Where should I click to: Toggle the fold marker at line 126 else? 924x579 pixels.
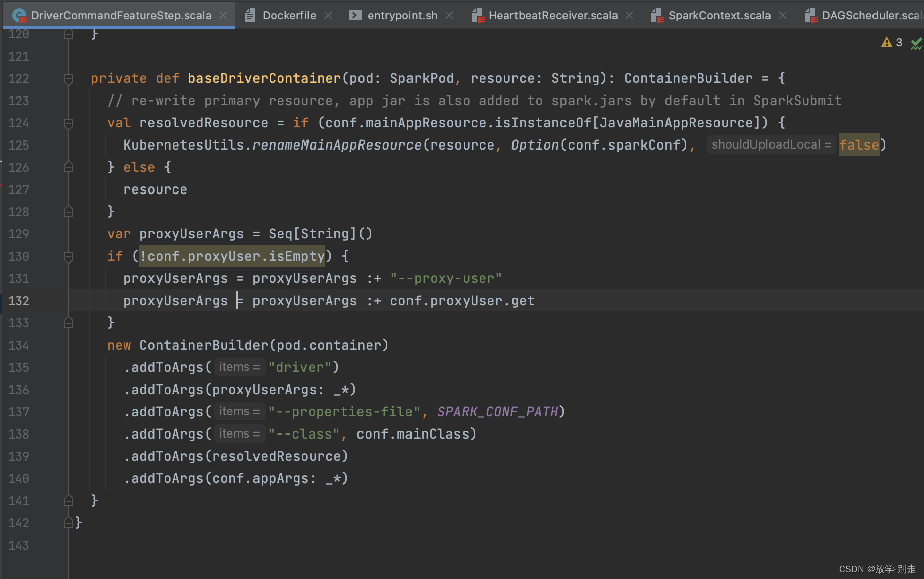coord(69,167)
